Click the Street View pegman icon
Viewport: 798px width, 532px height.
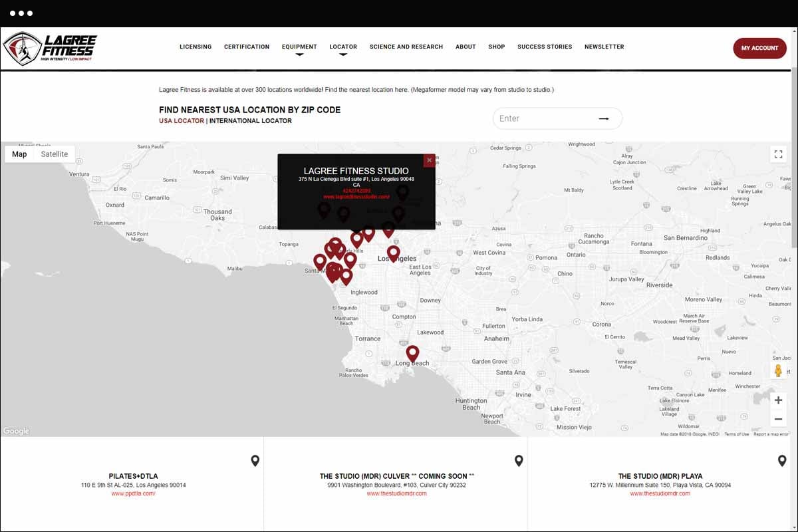click(x=778, y=370)
